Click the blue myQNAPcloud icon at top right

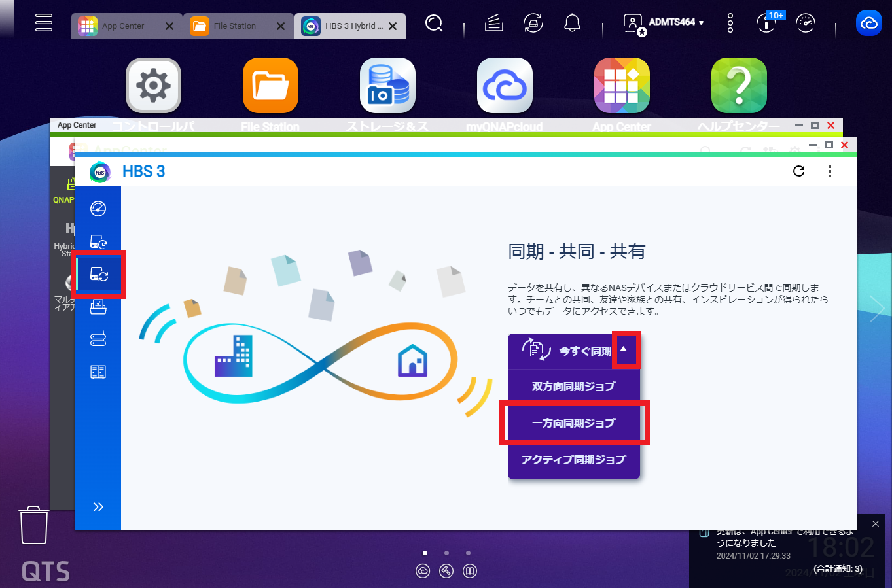click(x=869, y=24)
